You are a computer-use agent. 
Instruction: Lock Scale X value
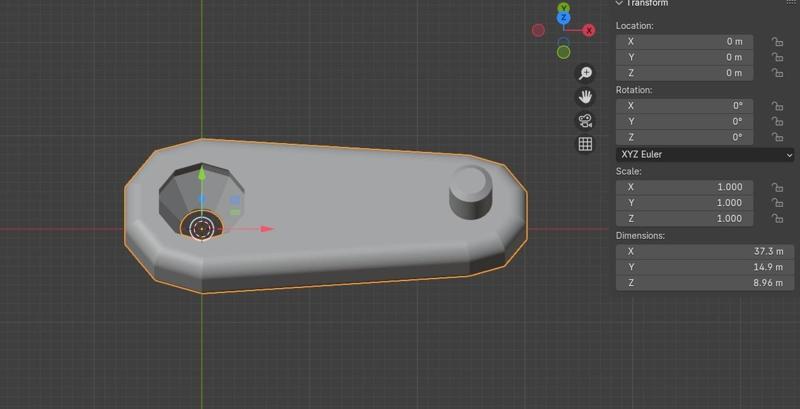777,187
